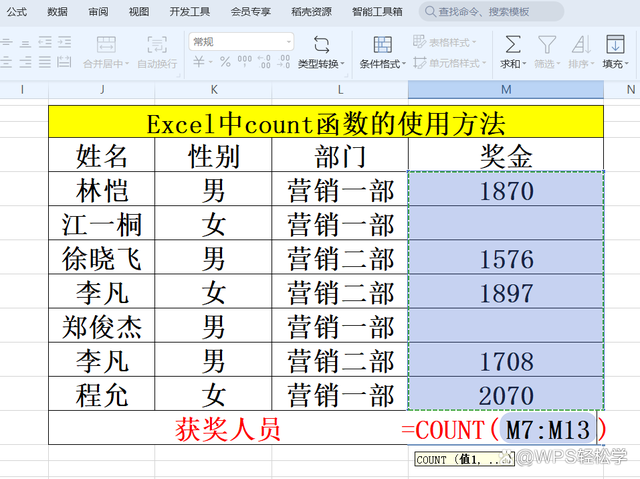Image resolution: width=640 pixels, height=479 pixels.
Task: Click the 求和 (AutoSum) sigma icon
Action: 512,45
